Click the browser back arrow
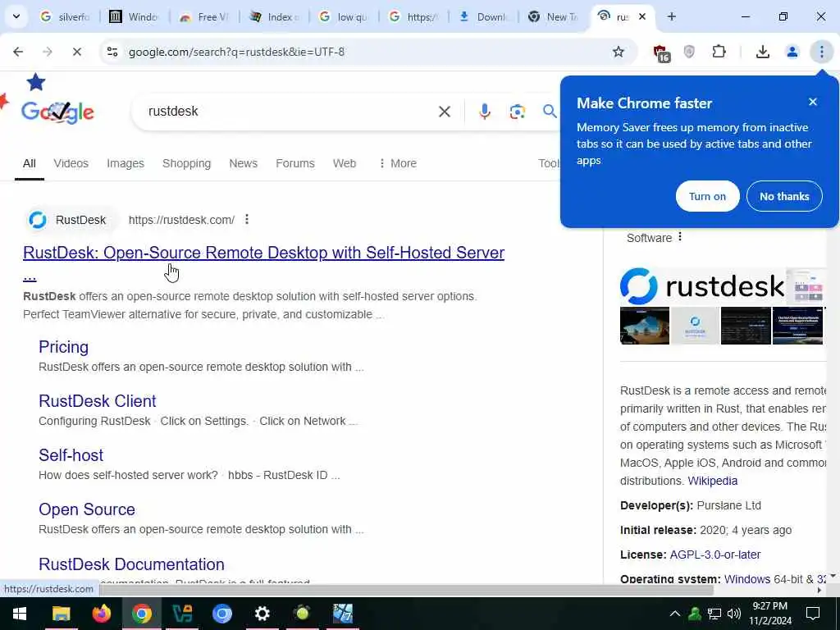 click(x=18, y=52)
